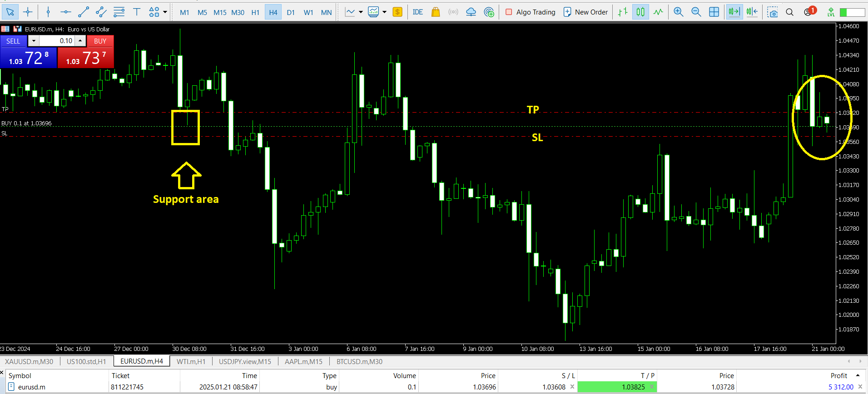This screenshot has height=394, width=868.
Task: Switch to the XAUUSD.m,M30 chart tab
Action: coord(29,361)
